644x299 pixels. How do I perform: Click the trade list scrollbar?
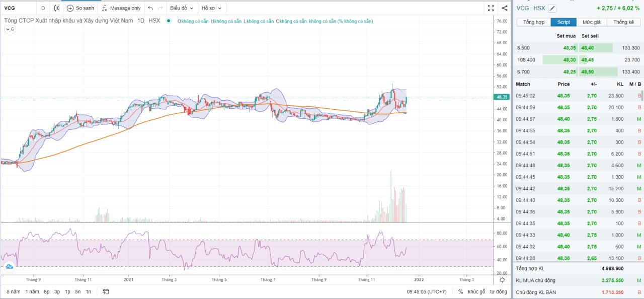tap(641, 96)
